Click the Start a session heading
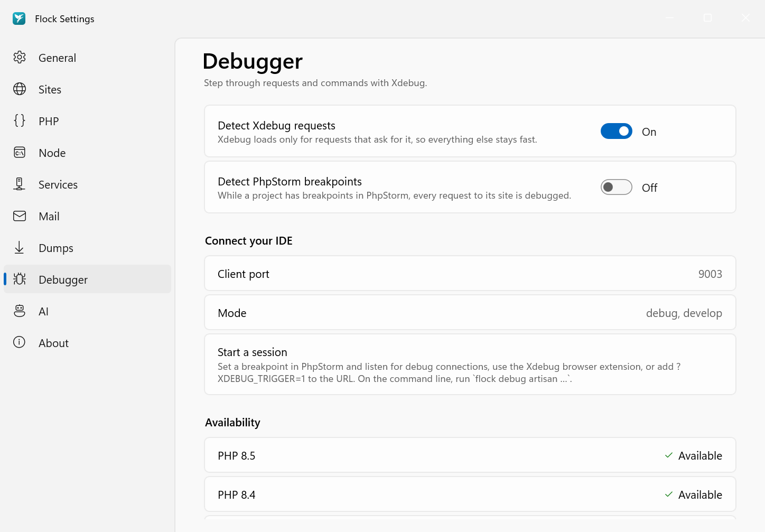The image size is (765, 532). pyautogui.click(x=253, y=352)
